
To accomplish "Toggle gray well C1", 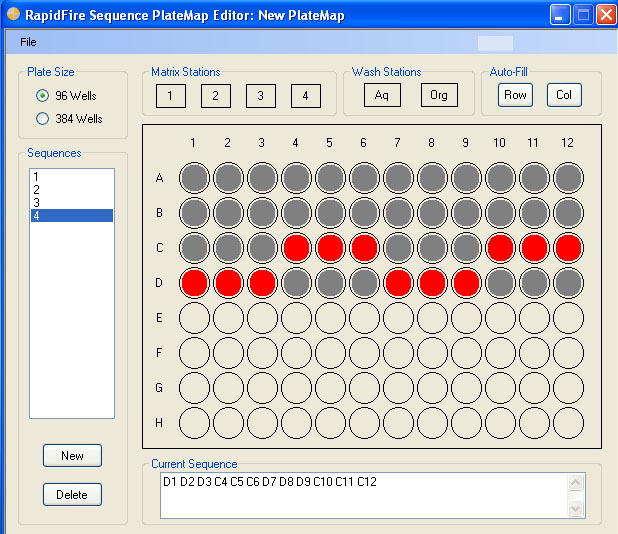I will (194, 248).
